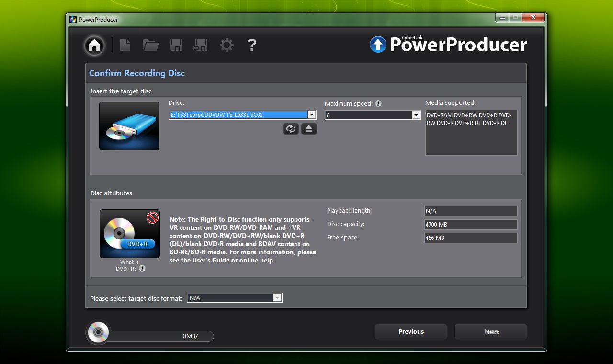Click the Disc capacity 4700 MB field
Screen dimensions: 613x364
471,224
